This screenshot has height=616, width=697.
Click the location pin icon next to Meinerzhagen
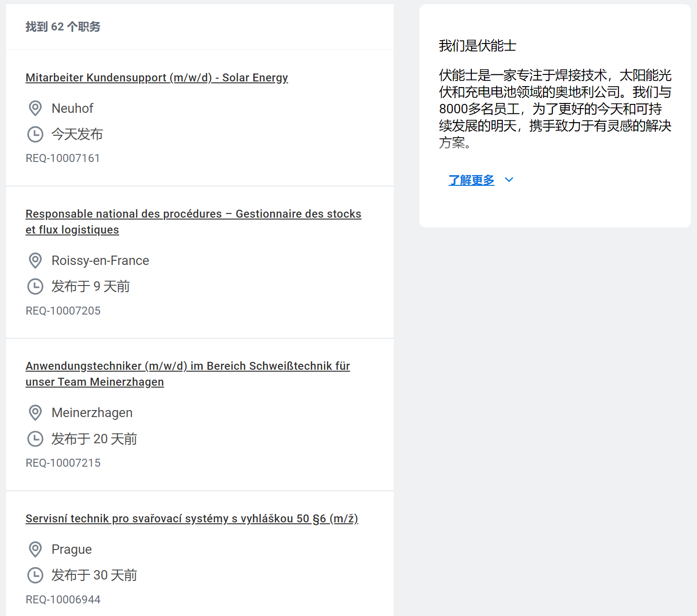click(x=35, y=412)
